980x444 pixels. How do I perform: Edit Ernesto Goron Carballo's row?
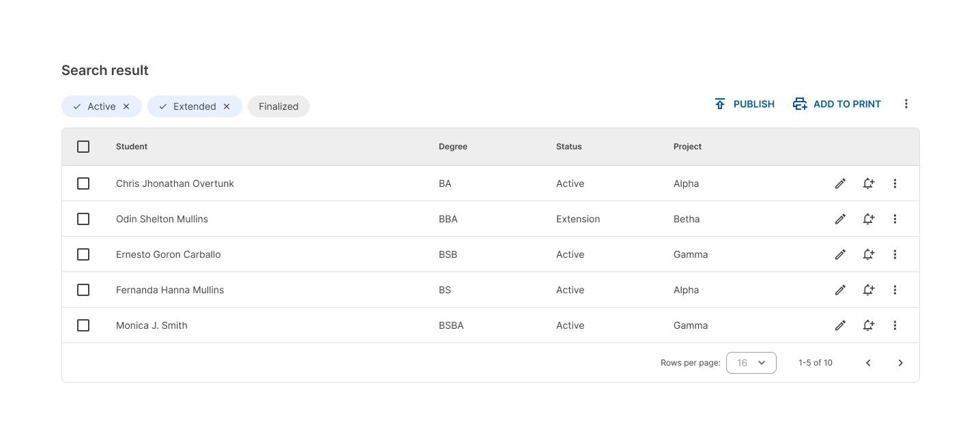tap(840, 254)
